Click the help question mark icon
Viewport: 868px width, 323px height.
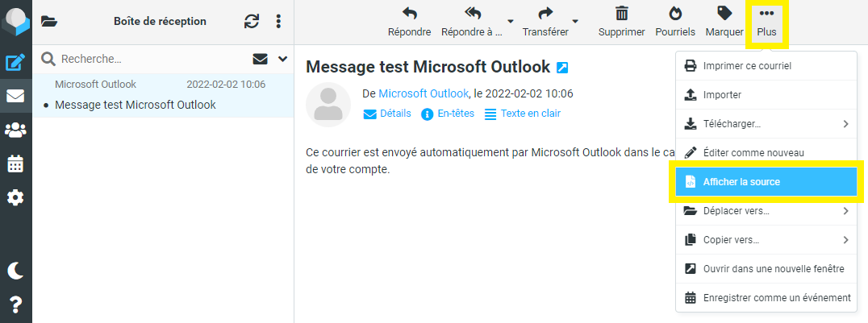(15, 304)
